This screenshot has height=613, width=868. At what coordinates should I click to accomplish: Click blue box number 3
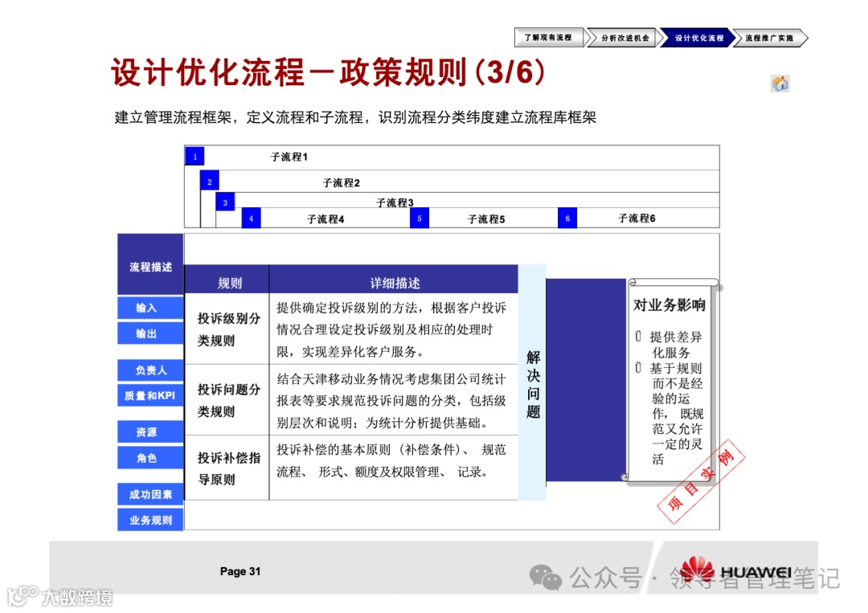tap(225, 202)
